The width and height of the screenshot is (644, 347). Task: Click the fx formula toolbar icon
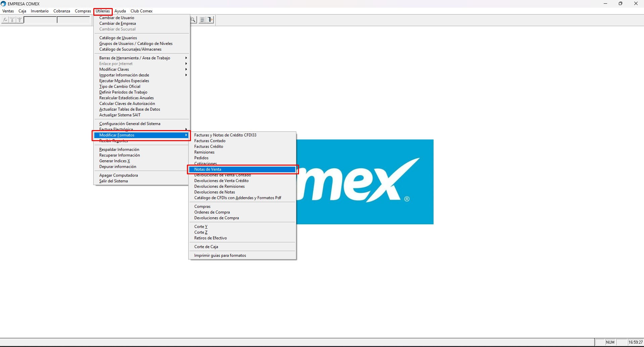click(5, 20)
